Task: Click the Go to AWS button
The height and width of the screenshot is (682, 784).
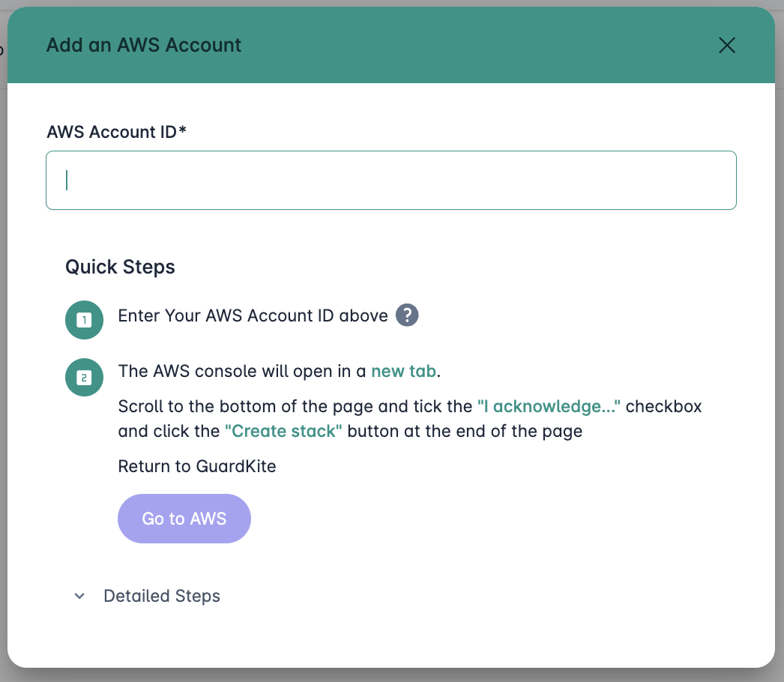Action: pos(184,518)
